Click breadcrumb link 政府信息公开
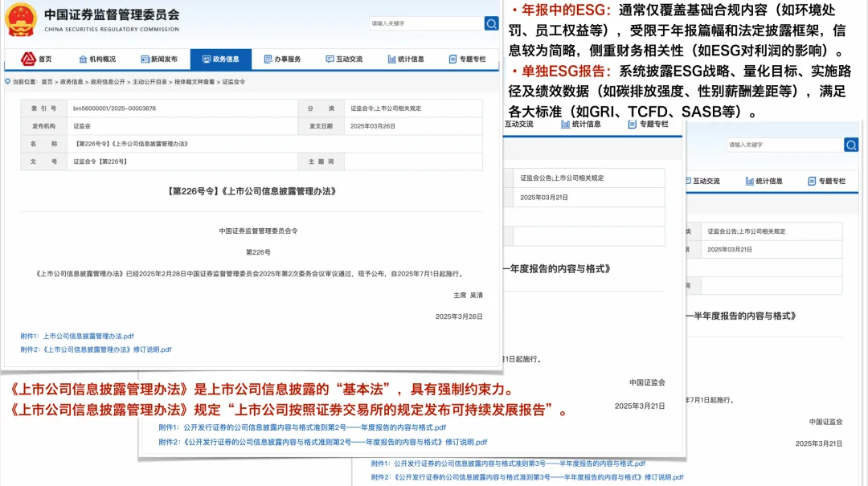The image size is (868, 486). 108,82
